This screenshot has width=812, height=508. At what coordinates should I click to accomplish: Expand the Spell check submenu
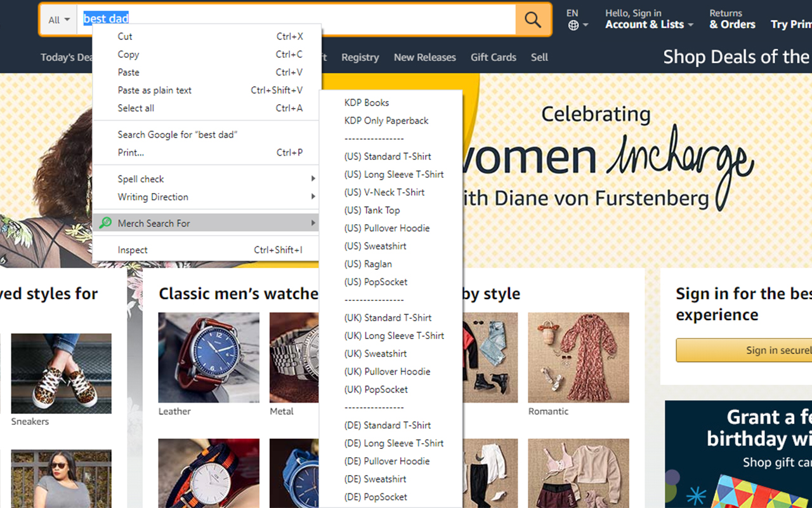206,179
